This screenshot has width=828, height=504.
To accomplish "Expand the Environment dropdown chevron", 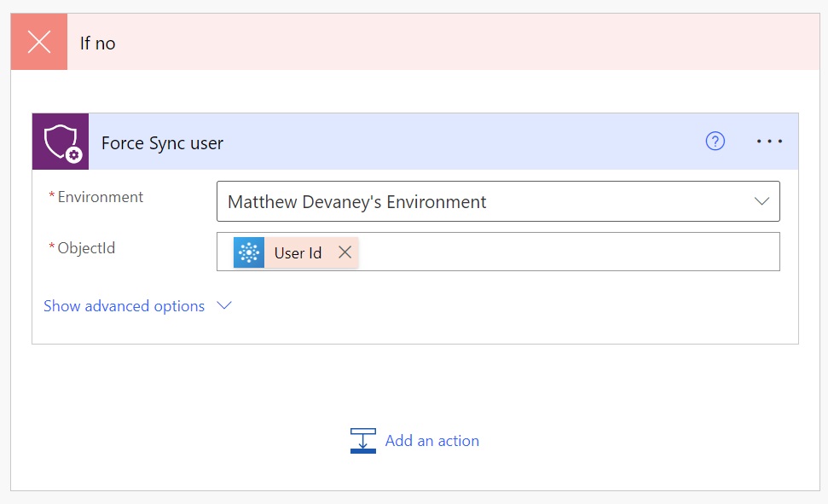I will pyautogui.click(x=761, y=201).
